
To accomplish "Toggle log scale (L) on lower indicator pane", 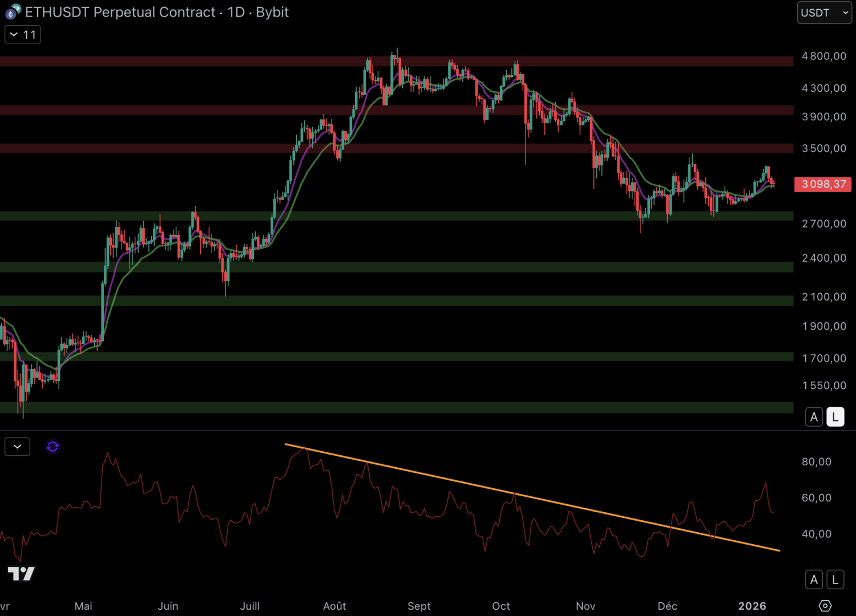I will pyautogui.click(x=835, y=580).
